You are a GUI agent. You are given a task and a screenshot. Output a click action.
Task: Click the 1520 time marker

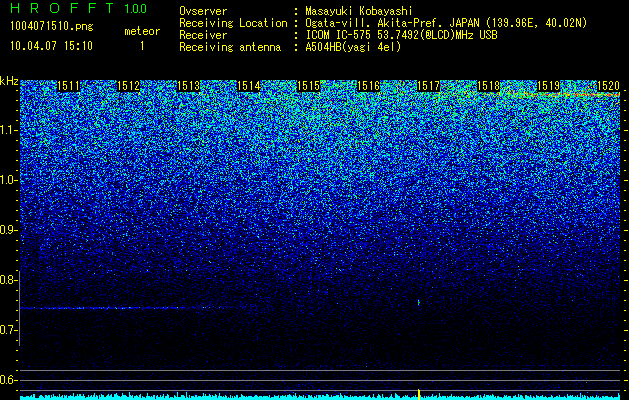pos(609,86)
